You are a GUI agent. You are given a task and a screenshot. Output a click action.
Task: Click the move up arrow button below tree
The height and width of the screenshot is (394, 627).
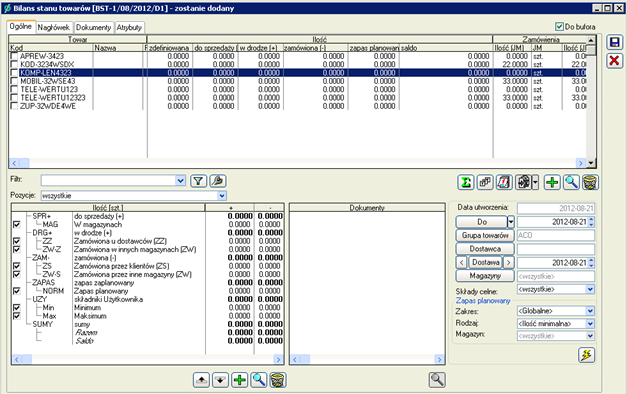pyautogui.click(x=201, y=380)
